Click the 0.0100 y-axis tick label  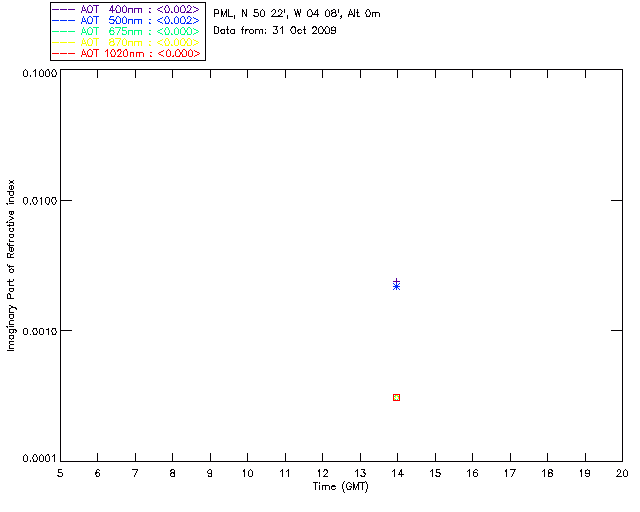click(40, 201)
